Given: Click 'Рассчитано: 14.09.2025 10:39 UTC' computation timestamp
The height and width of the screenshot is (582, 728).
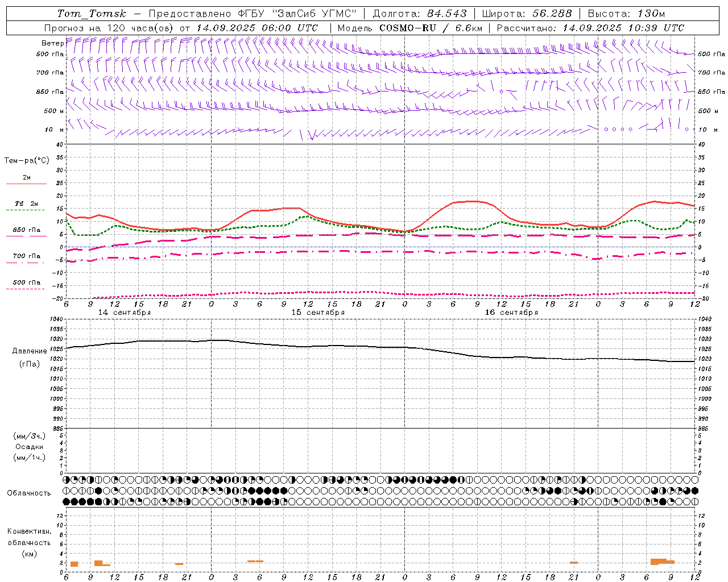Looking at the screenshot, I should click(x=590, y=28).
